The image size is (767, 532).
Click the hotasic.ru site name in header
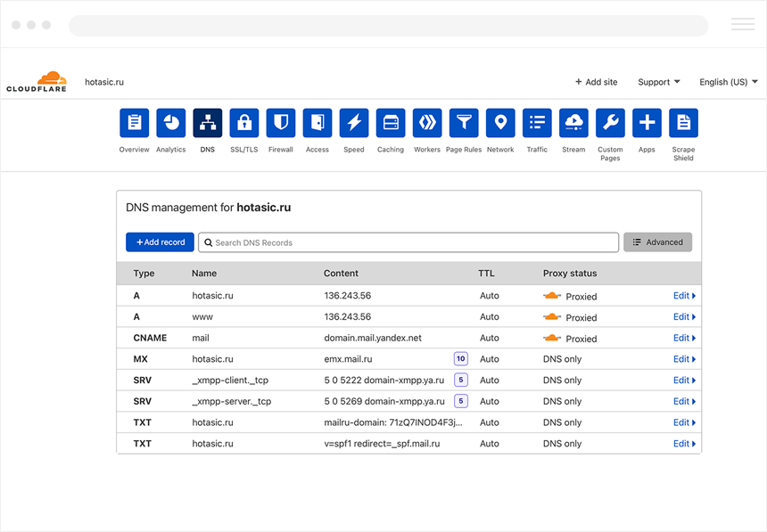coord(104,82)
